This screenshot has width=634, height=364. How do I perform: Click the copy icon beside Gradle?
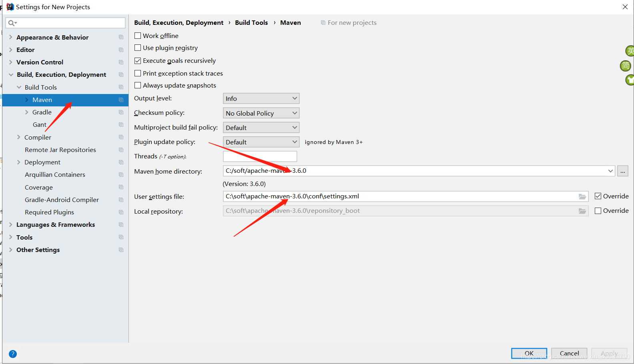pos(121,112)
